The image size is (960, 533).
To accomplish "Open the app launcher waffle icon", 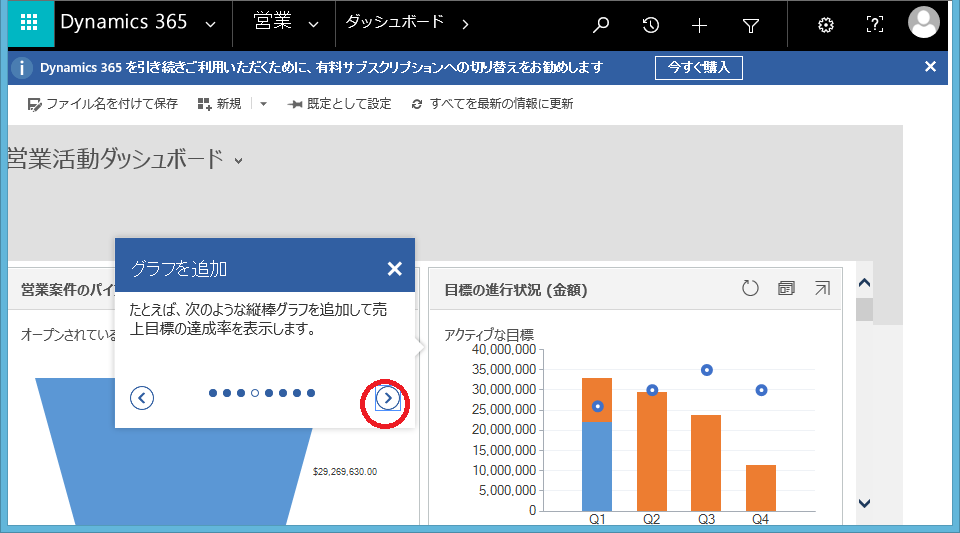I will [29, 24].
